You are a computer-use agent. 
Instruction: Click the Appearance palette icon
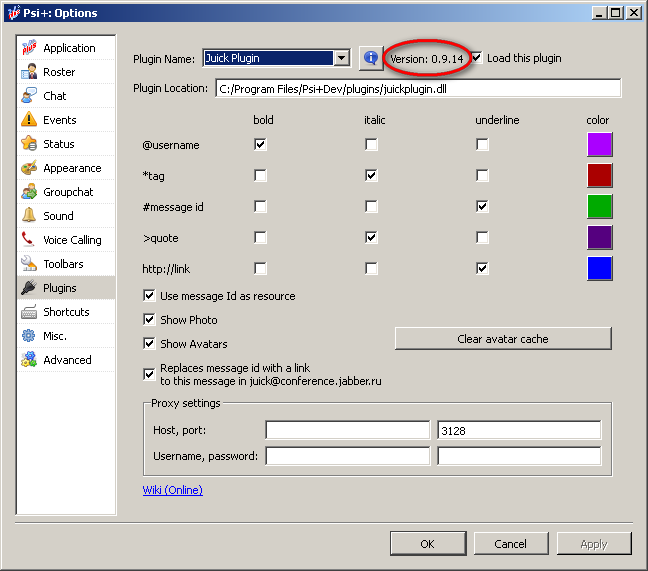[x=29, y=168]
